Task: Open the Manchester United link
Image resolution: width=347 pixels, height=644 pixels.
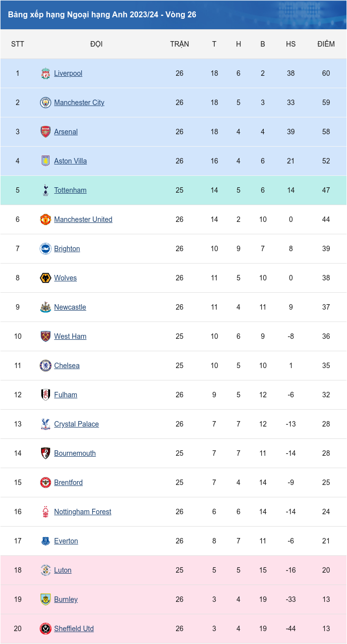Action: click(83, 219)
